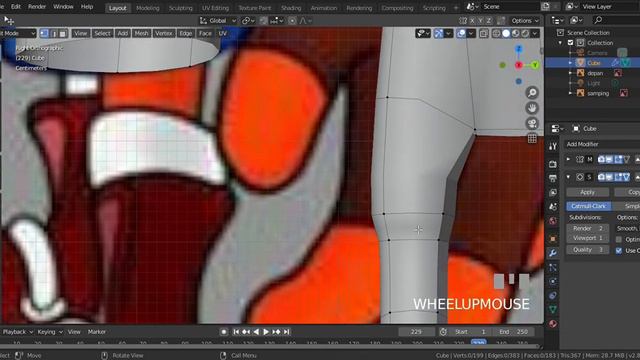Image resolution: width=640 pixels, height=360 pixels.
Task: Open the Mesh menu in viewport header
Action: (x=142, y=33)
